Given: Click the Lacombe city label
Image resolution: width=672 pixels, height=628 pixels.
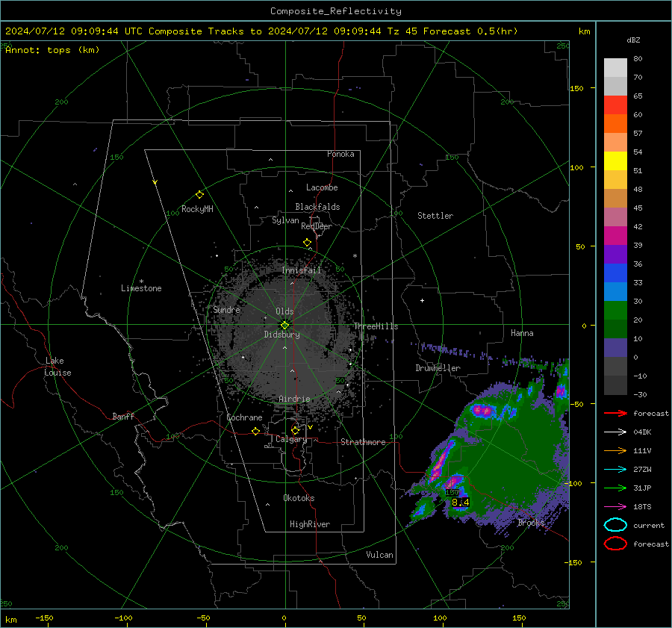Looking at the screenshot, I should [321, 187].
